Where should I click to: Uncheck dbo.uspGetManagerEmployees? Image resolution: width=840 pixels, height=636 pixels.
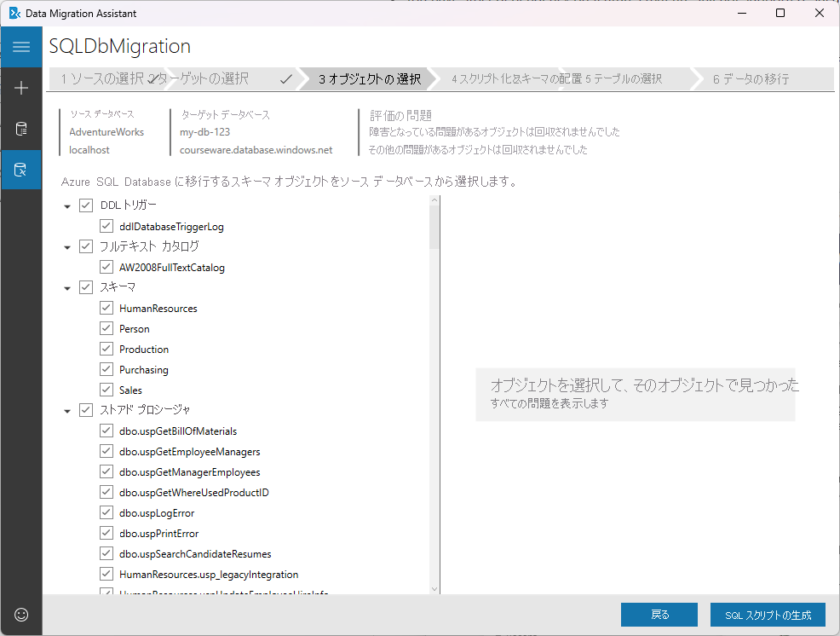point(106,471)
